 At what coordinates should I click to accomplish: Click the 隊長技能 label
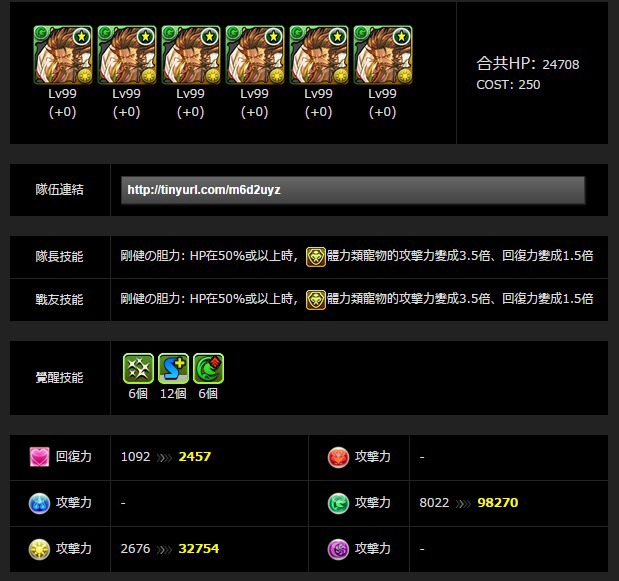coord(60,257)
